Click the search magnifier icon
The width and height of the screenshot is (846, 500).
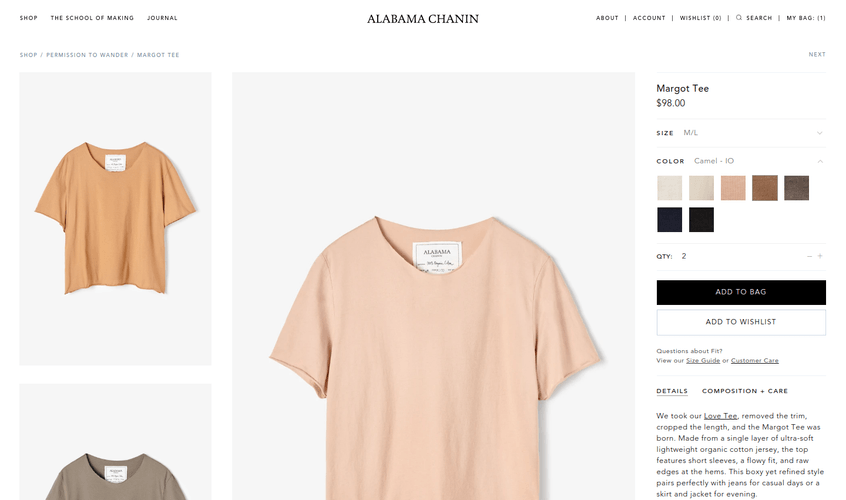[739, 18]
